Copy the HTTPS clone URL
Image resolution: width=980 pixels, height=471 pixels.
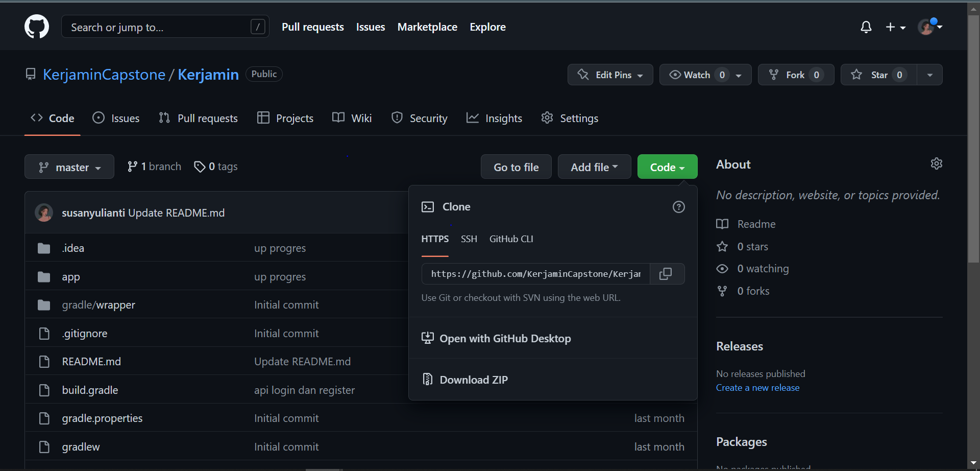[x=666, y=274]
